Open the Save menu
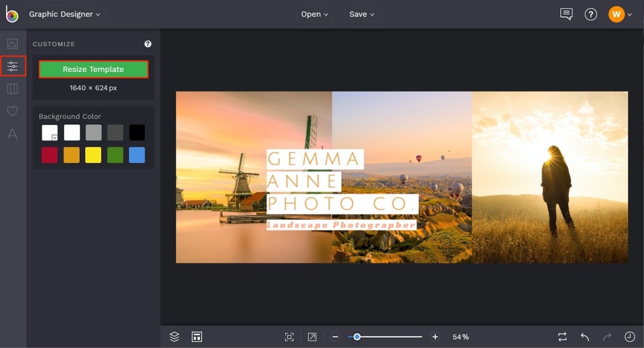This screenshot has width=644, height=348. [362, 14]
